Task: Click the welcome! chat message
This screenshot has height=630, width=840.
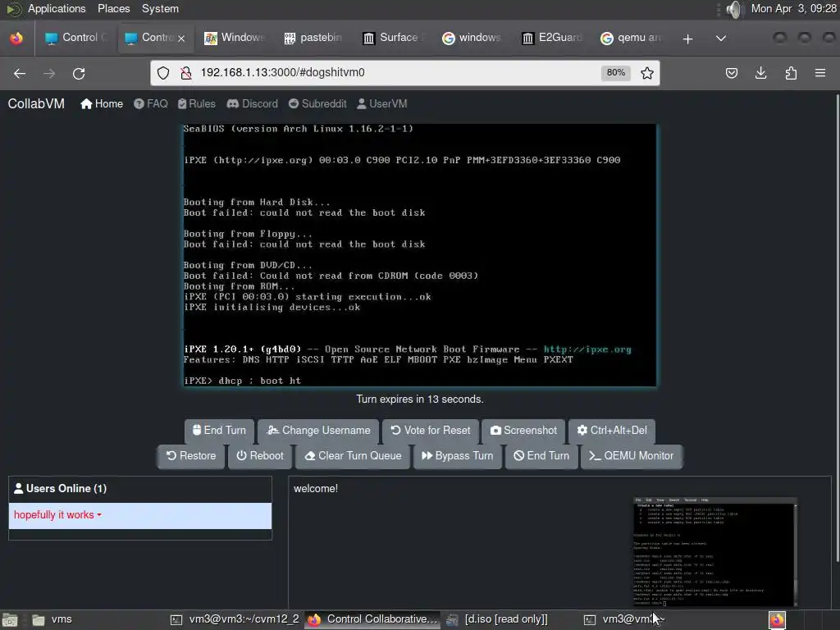Action: click(316, 489)
